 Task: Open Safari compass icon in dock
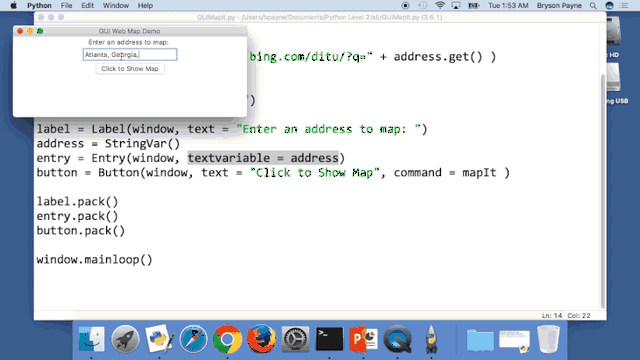193,339
